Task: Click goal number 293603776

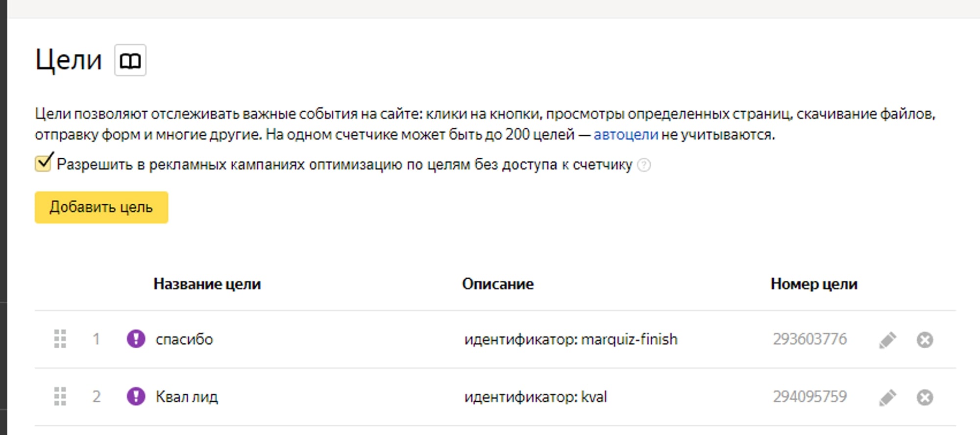Action: tap(809, 339)
